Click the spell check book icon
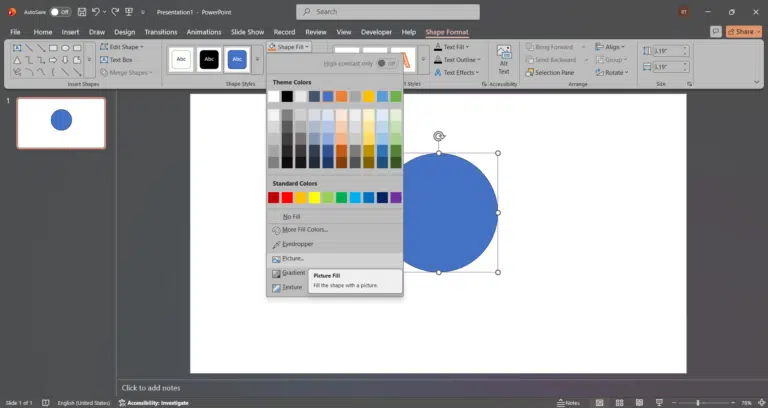Screen dimensions: 768x408 pyautogui.click(x=46, y=403)
